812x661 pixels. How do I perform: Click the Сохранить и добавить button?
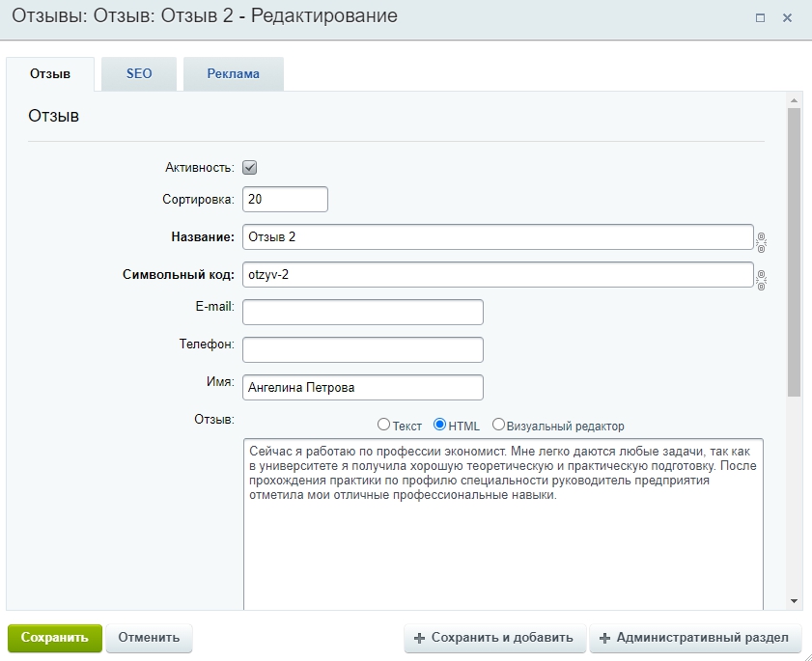tap(493, 638)
